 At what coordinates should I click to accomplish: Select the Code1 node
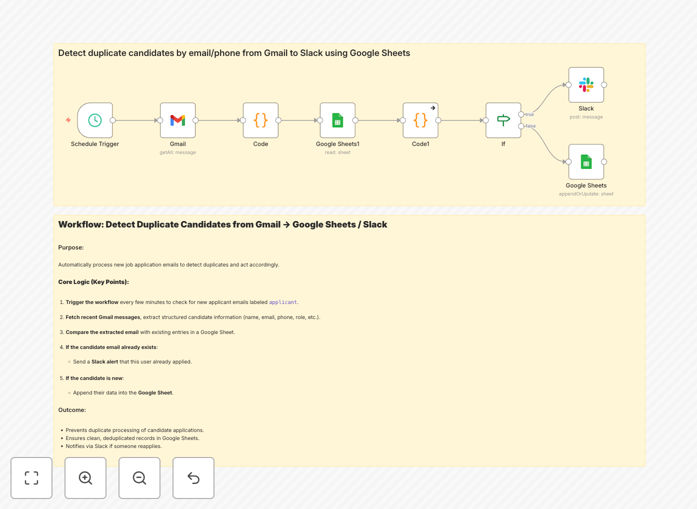(x=421, y=120)
